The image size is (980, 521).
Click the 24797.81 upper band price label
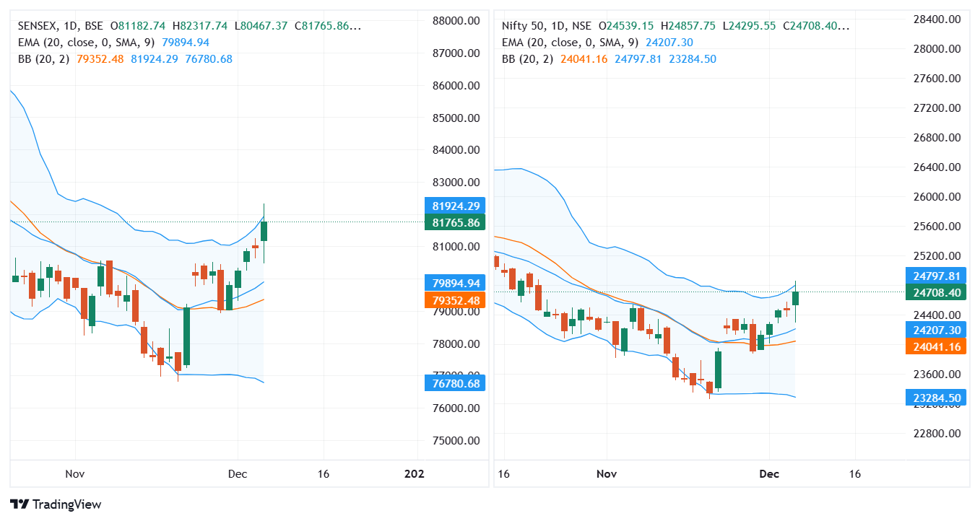[936, 276]
